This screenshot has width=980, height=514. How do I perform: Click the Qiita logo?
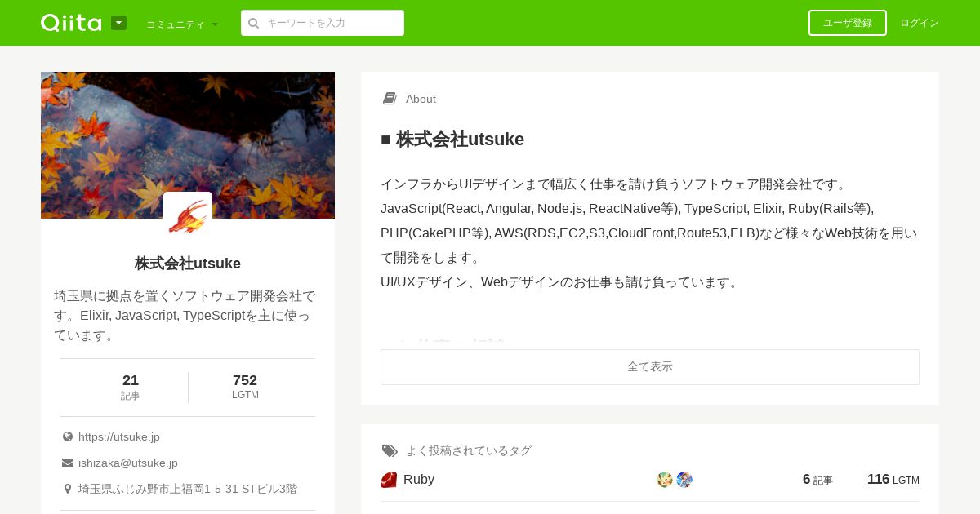tap(71, 23)
